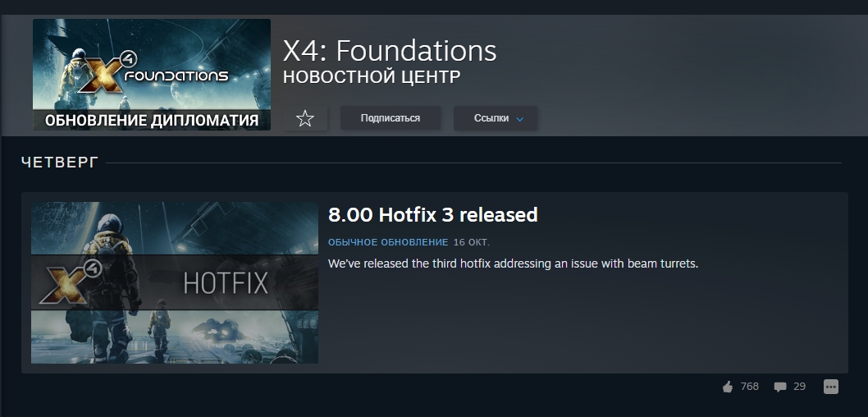Select the НОВОСТНОЙ ЦЕНТР heading
This screenshot has width=868, height=417.
[x=372, y=77]
